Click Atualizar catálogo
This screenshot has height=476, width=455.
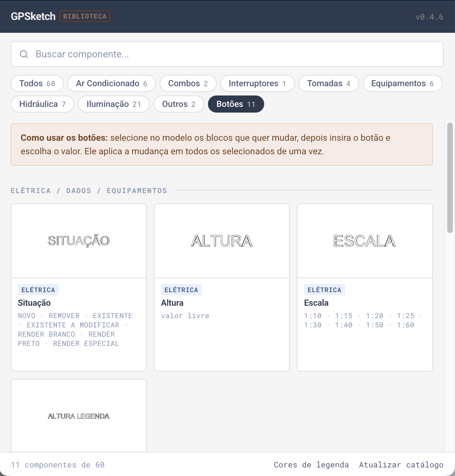(x=401, y=465)
